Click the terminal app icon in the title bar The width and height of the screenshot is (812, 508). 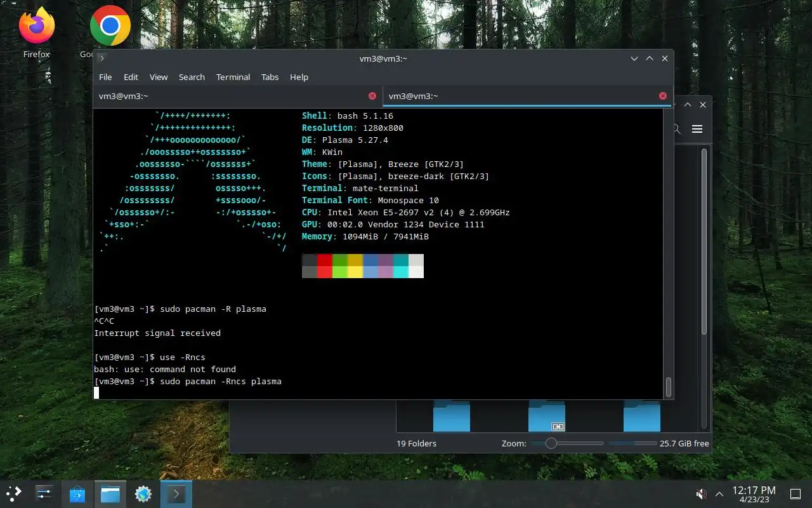click(x=102, y=58)
